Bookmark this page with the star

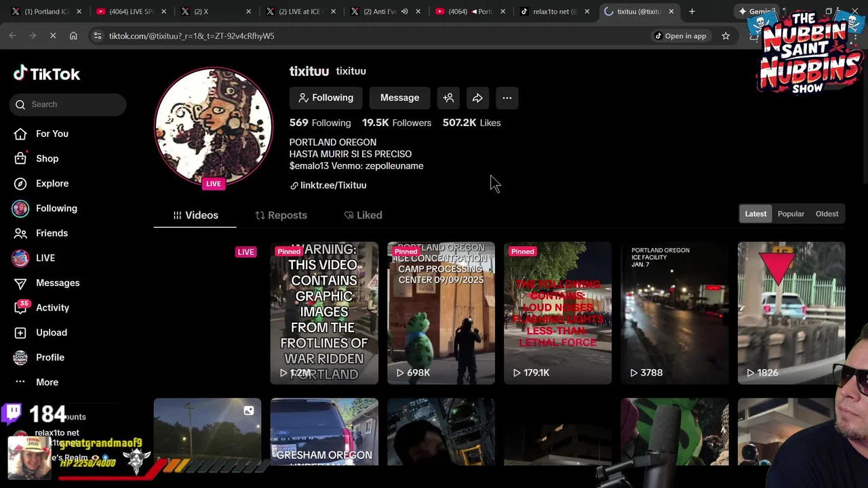pos(726,36)
